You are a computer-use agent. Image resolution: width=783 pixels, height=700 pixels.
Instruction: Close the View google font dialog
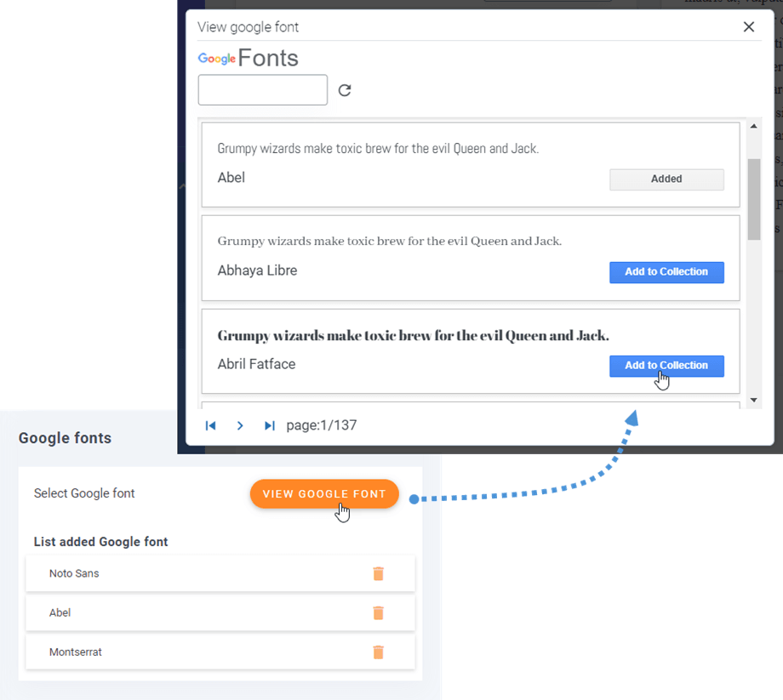pyautogui.click(x=749, y=27)
